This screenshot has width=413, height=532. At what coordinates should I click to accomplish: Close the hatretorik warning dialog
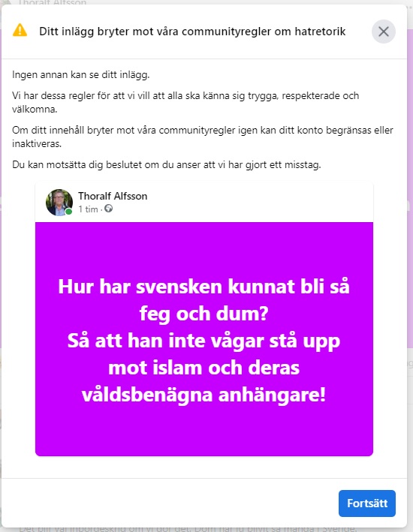[x=384, y=32]
